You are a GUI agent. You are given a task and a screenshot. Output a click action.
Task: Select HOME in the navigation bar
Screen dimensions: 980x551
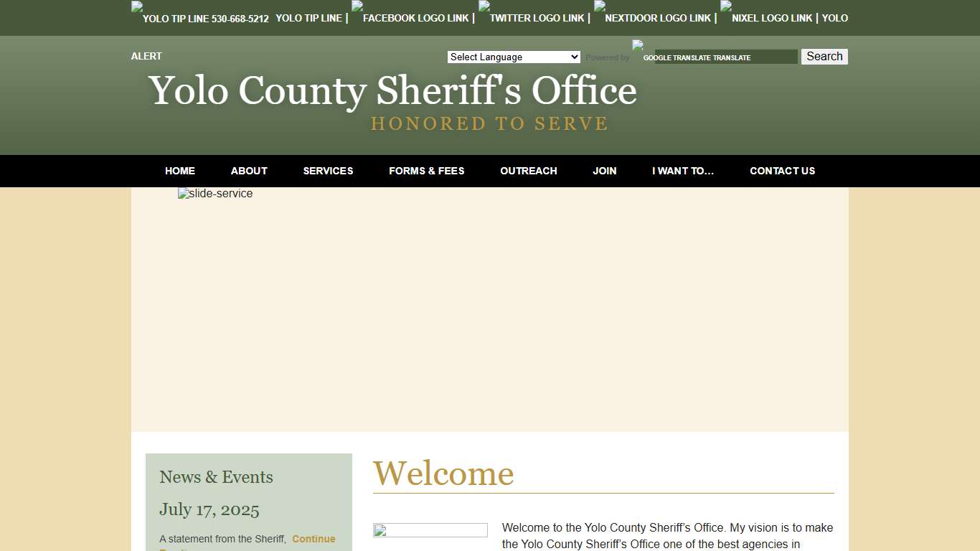[x=179, y=171]
